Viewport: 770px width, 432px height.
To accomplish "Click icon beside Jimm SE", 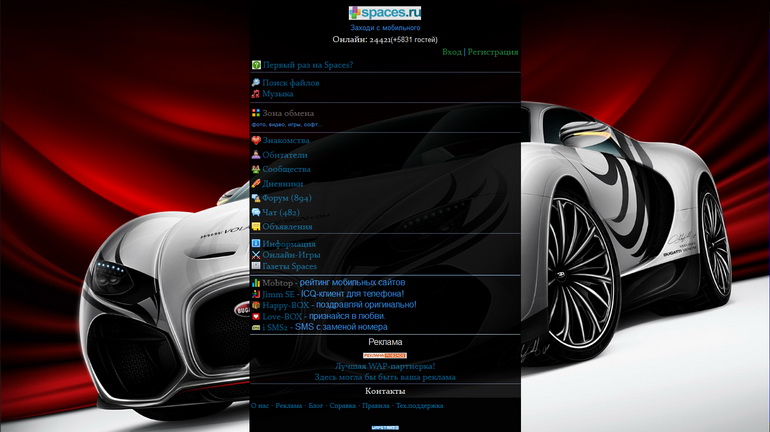I will tap(256, 294).
